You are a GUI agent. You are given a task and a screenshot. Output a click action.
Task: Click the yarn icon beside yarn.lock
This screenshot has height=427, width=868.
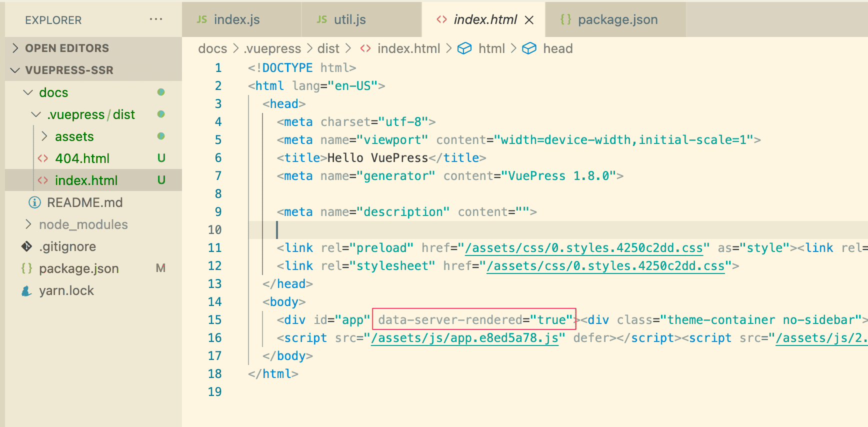[x=26, y=290]
